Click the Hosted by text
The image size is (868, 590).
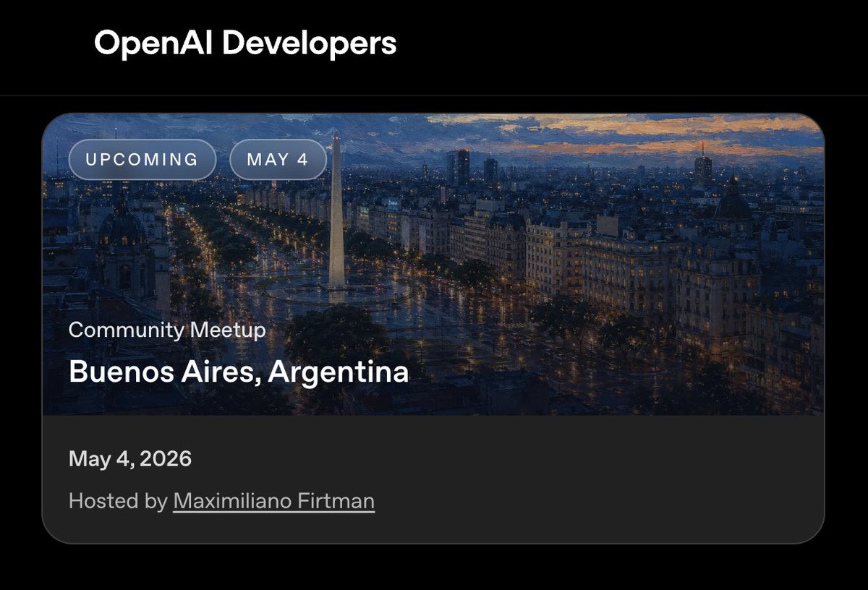click(118, 501)
